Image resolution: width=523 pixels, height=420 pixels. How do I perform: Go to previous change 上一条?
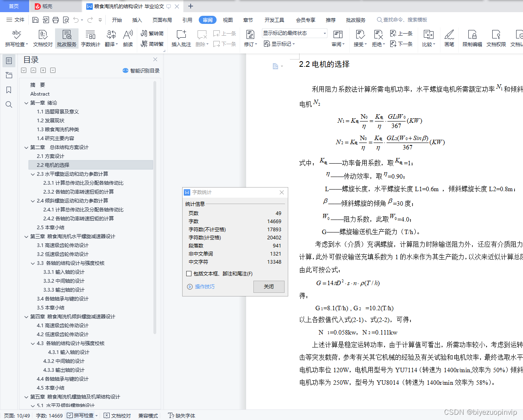click(401, 34)
